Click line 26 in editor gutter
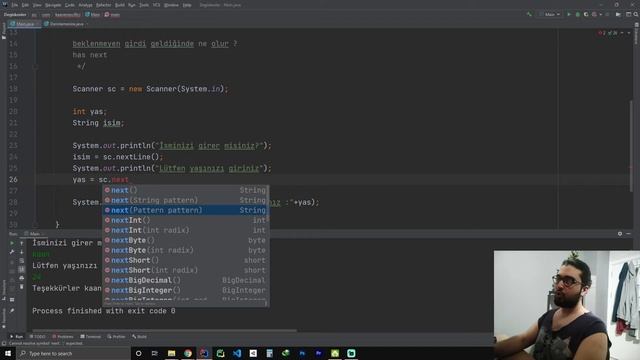Image resolution: width=640 pixels, height=360 pixels. [x=13, y=180]
